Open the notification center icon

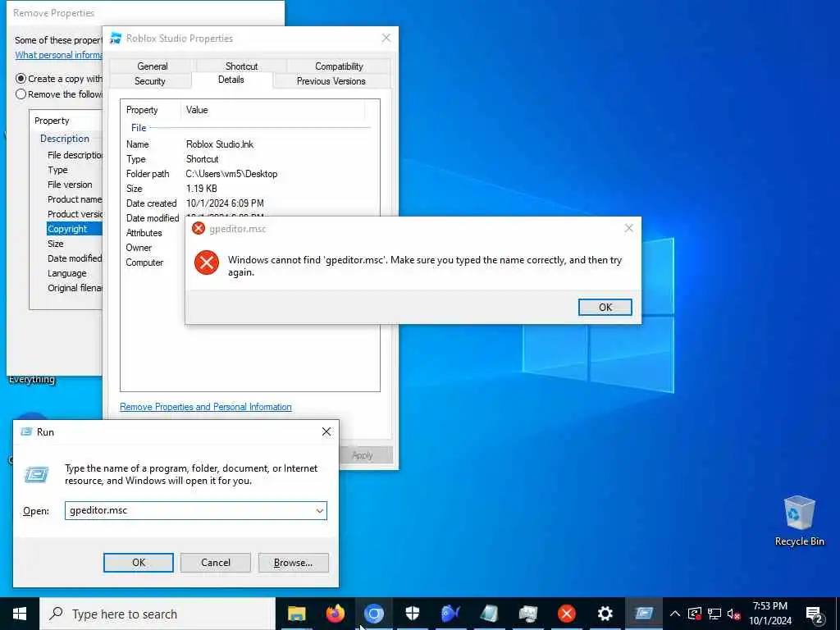tap(815, 614)
